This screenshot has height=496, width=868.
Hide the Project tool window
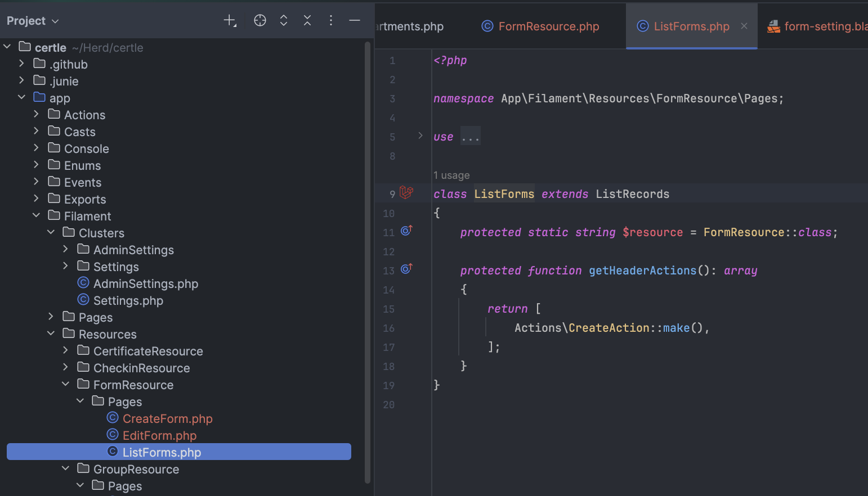(355, 21)
